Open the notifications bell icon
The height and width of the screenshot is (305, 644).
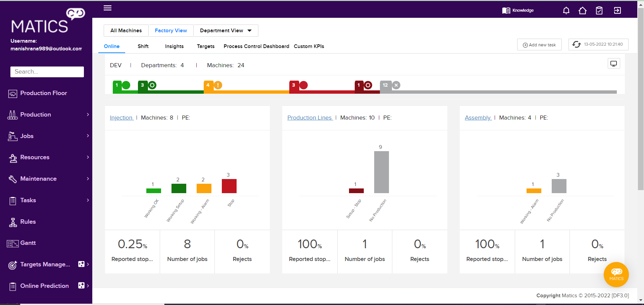point(566,11)
